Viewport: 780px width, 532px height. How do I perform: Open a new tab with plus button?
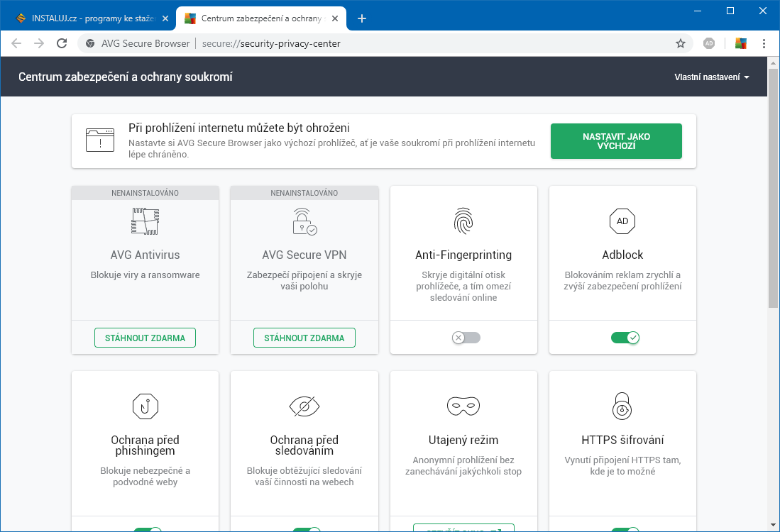[362, 18]
